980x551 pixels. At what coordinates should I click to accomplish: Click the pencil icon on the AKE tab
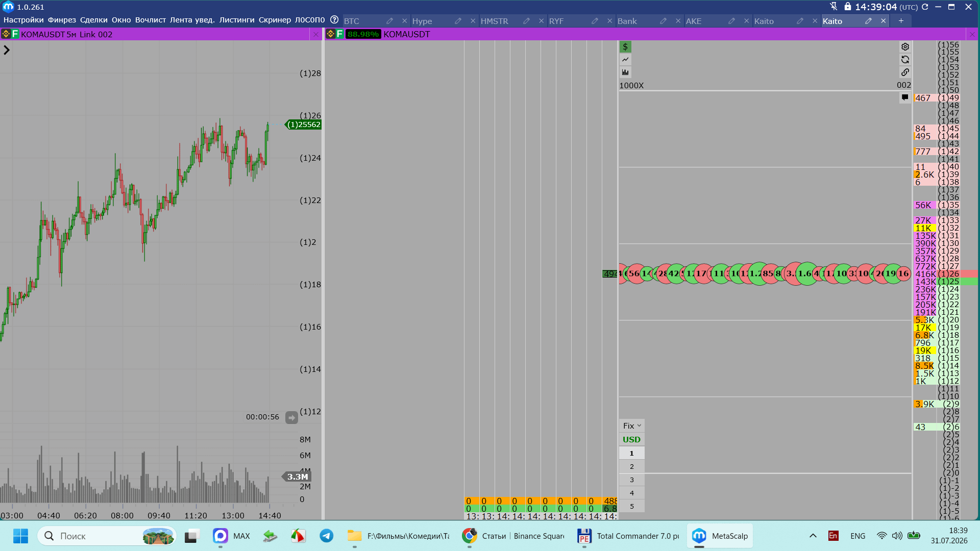click(731, 21)
